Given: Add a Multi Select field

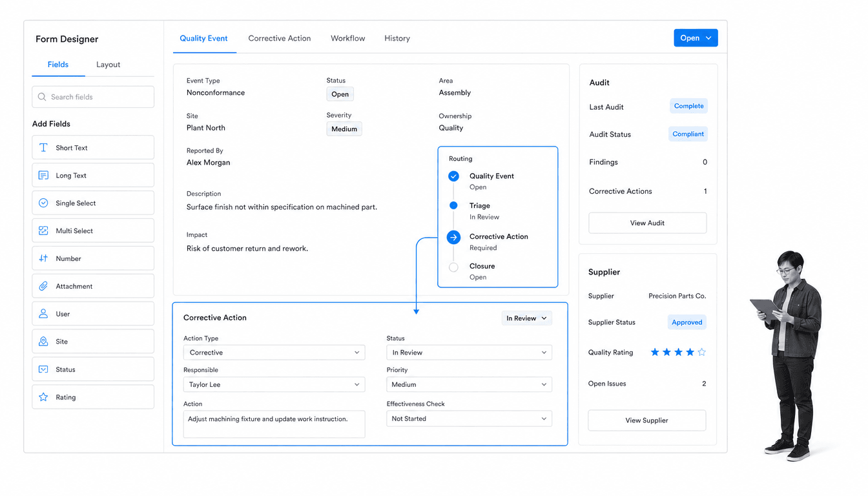Looking at the screenshot, I should point(93,231).
